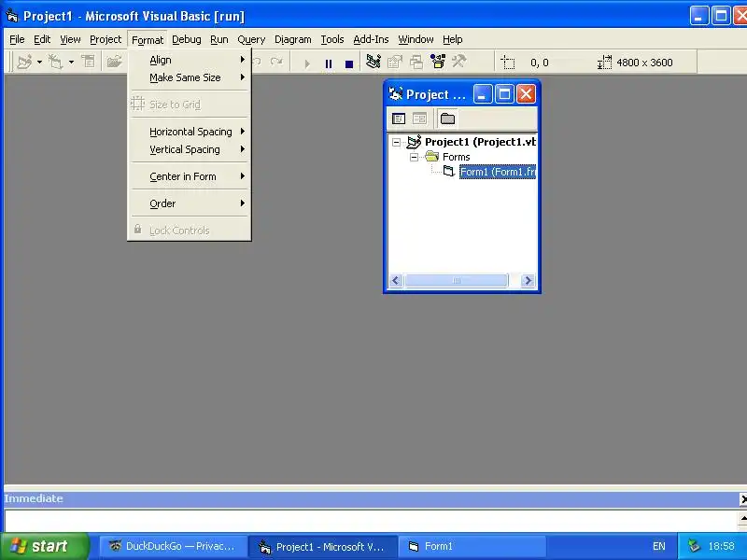Open the File menu

point(17,39)
